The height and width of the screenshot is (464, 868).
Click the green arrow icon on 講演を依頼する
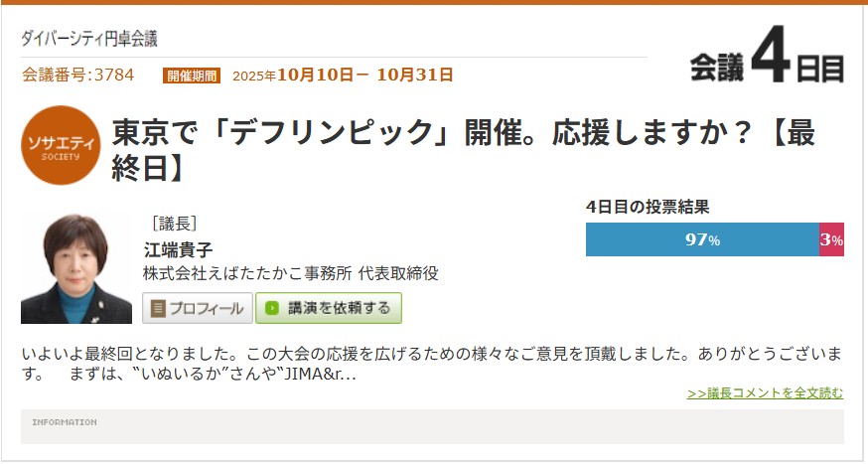(x=272, y=308)
